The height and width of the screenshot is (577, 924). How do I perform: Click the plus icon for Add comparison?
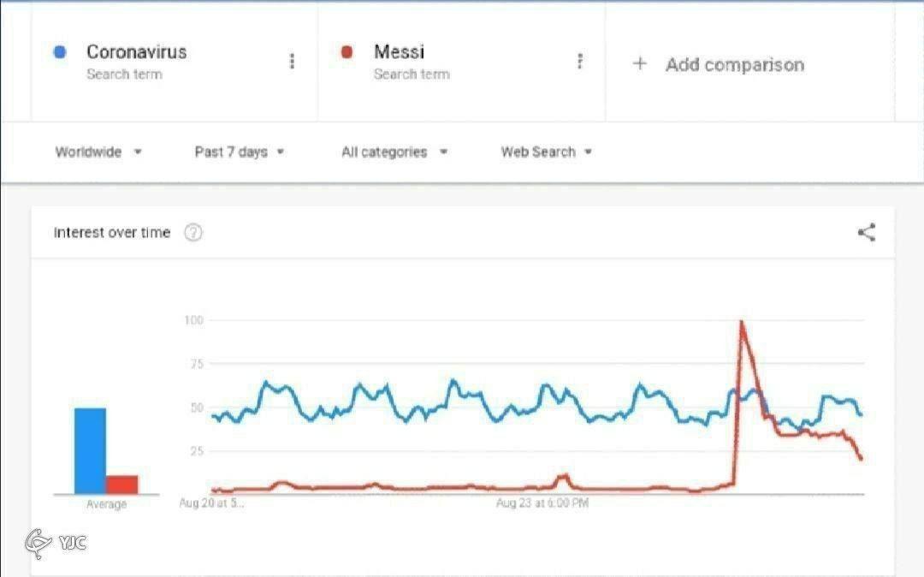tap(639, 63)
